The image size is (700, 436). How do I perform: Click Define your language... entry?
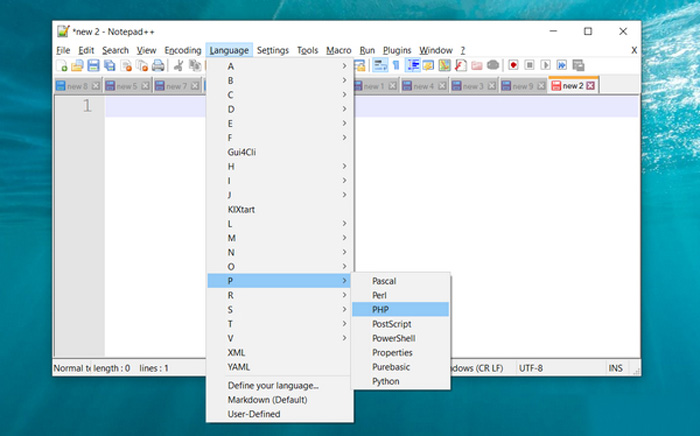click(x=280, y=386)
